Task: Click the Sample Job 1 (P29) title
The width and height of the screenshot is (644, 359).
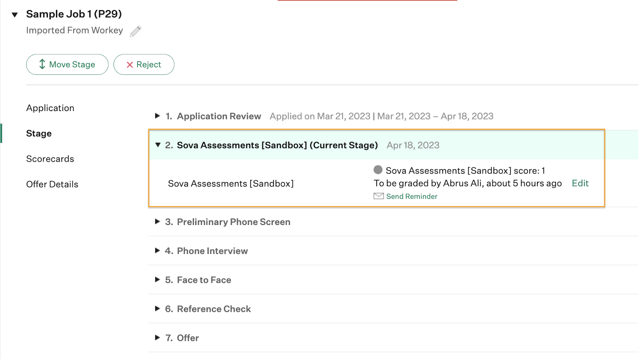Action: pos(74,14)
